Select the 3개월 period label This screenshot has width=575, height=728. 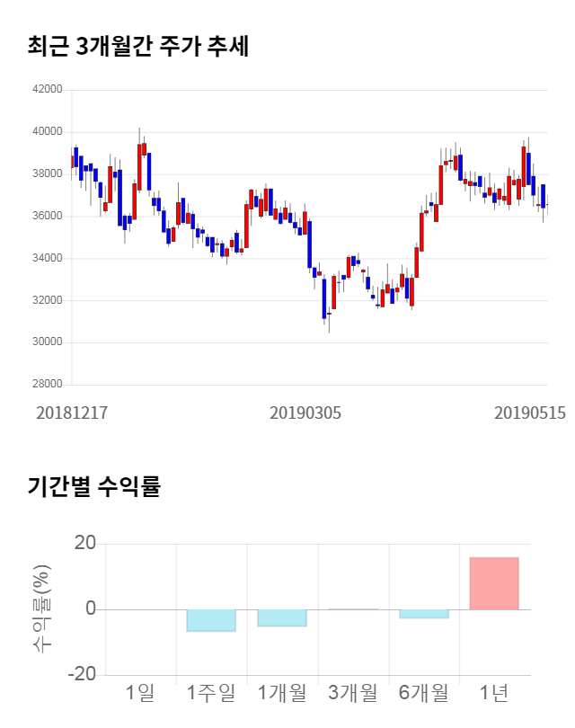point(353,693)
